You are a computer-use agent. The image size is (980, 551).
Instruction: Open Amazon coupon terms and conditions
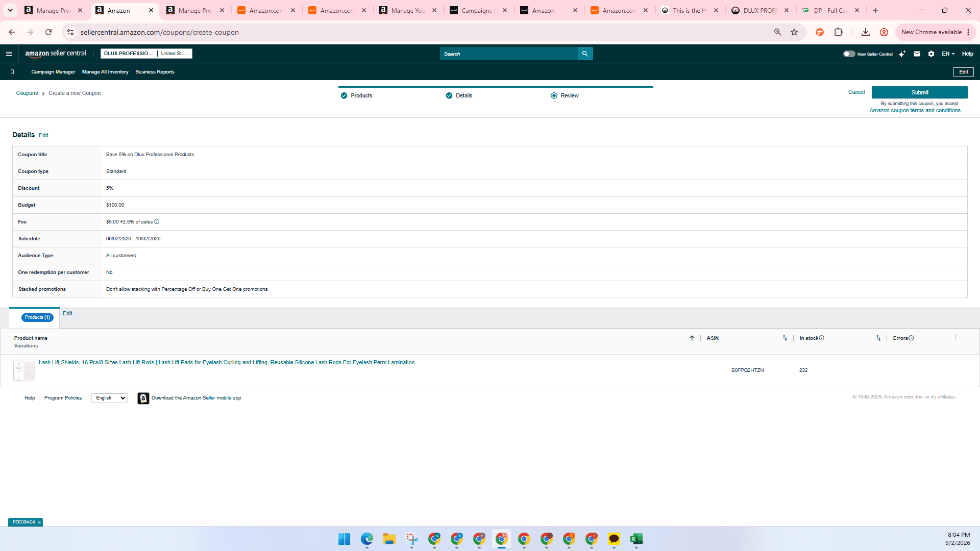[x=915, y=111]
